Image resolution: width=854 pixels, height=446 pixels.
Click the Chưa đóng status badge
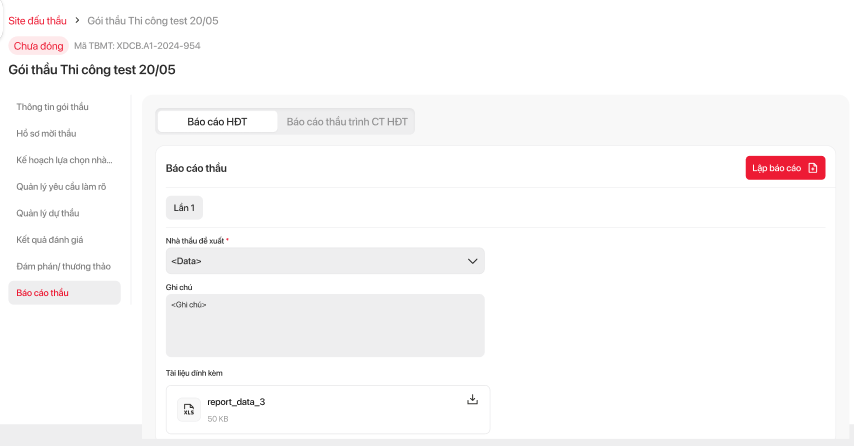[x=38, y=46]
